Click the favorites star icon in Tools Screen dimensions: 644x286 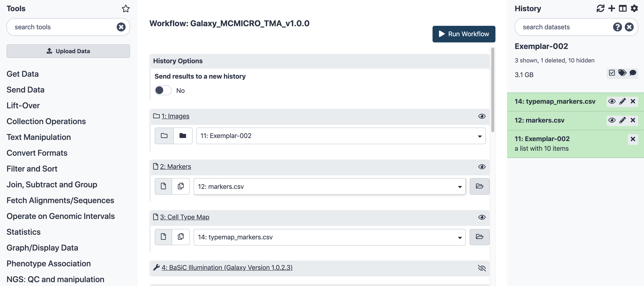126,9
